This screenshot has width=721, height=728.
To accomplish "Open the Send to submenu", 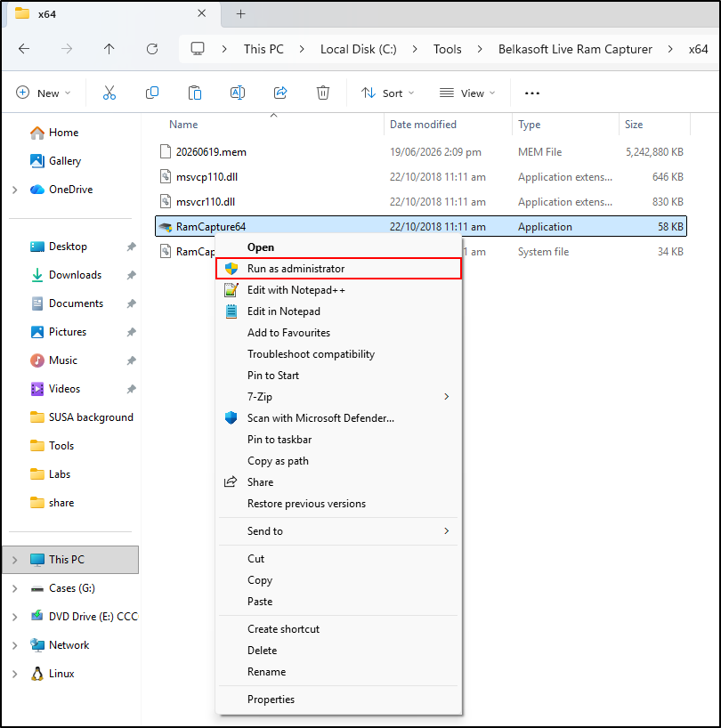I will (338, 531).
